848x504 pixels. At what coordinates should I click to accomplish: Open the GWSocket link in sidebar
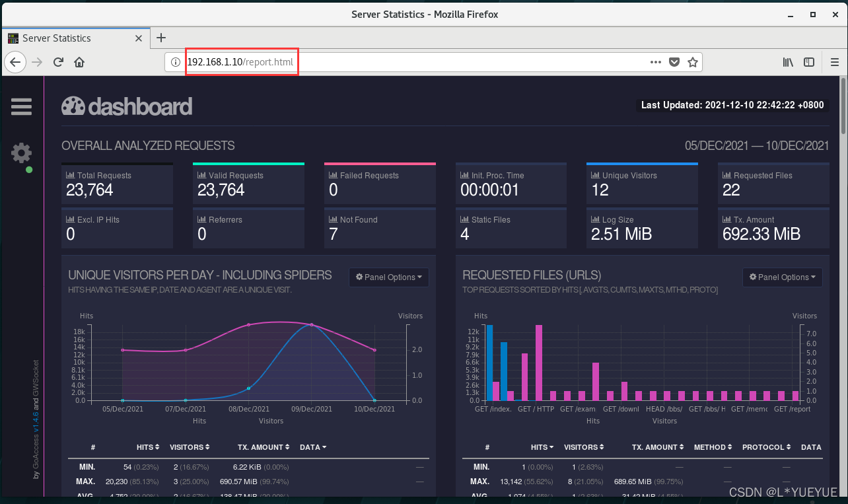click(36, 377)
